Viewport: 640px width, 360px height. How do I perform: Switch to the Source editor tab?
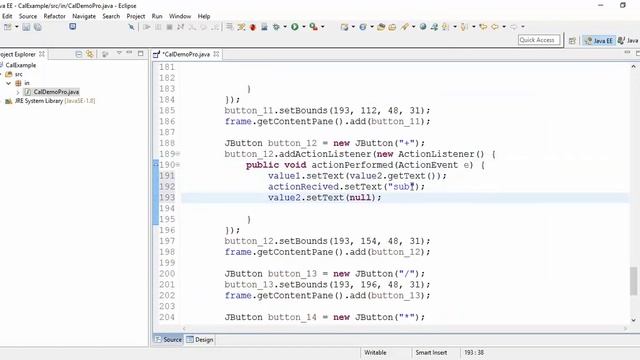coord(168,340)
